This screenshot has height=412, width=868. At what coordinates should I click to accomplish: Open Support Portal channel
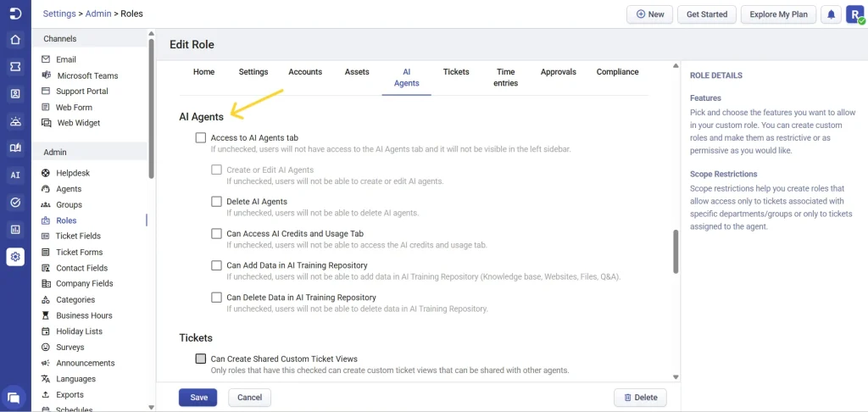click(x=82, y=92)
